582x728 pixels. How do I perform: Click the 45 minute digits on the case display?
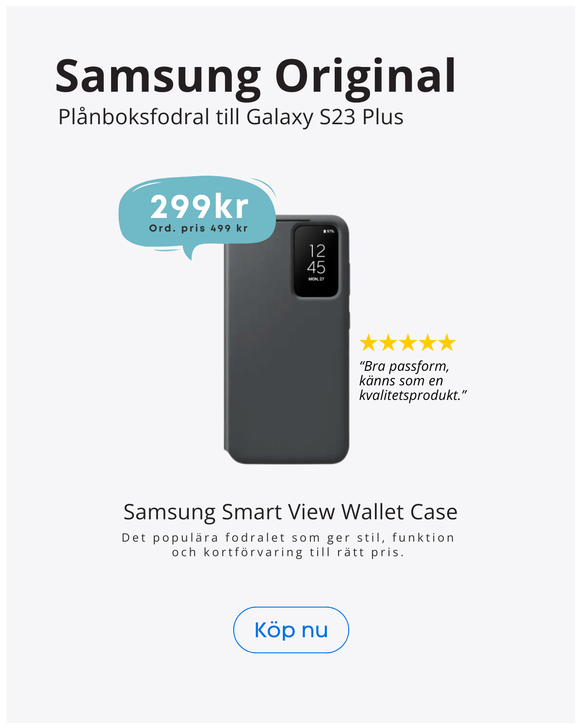(x=316, y=267)
